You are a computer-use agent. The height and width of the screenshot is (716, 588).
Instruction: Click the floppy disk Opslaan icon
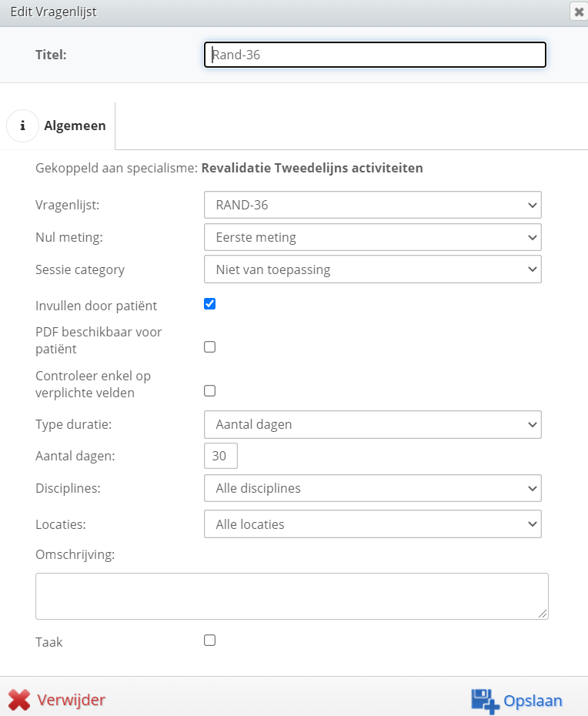pyautogui.click(x=485, y=701)
